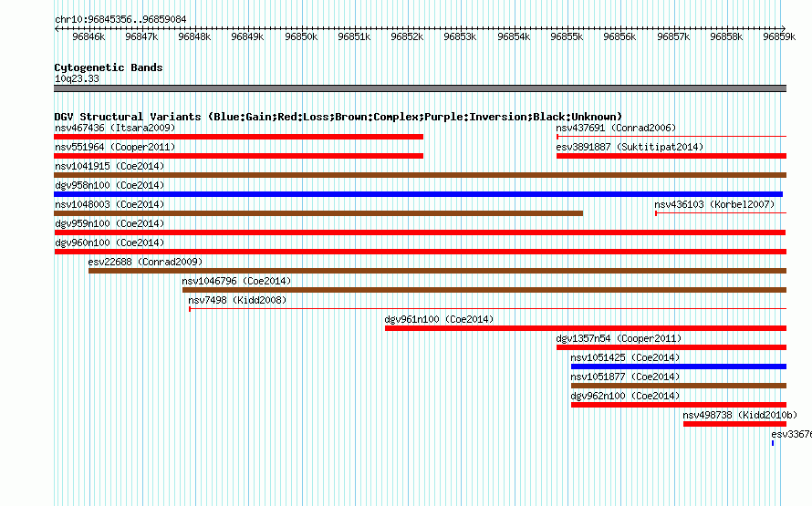This screenshot has width=812, height=506.
Task: Select the red nsv467436 loss bar
Action: [239, 137]
